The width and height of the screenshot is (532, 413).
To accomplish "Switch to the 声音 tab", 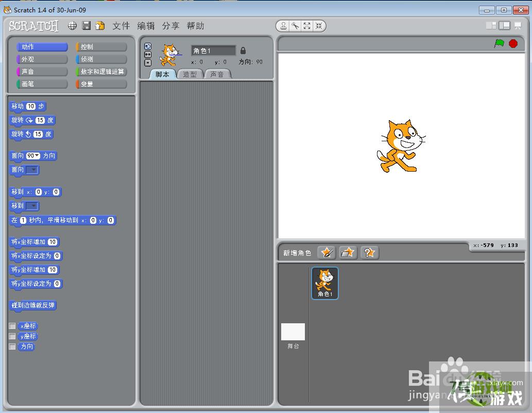I will pyautogui.click(x=217, y=74).
